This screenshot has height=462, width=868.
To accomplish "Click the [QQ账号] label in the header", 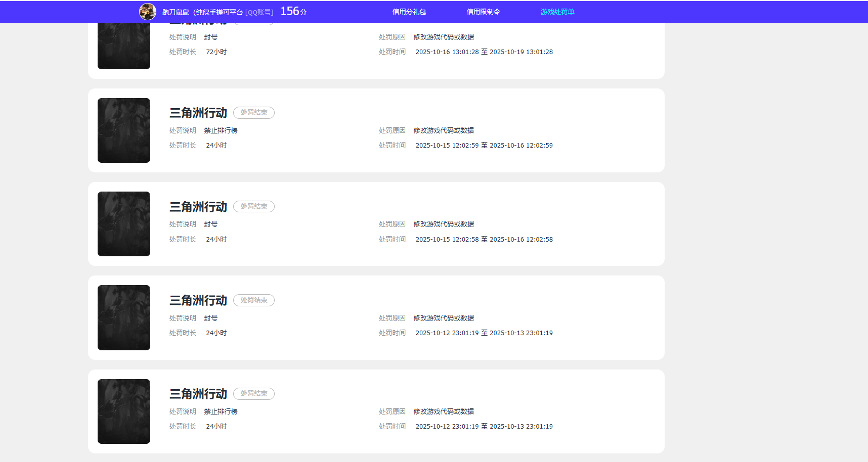I will click(x=259, y=12).
